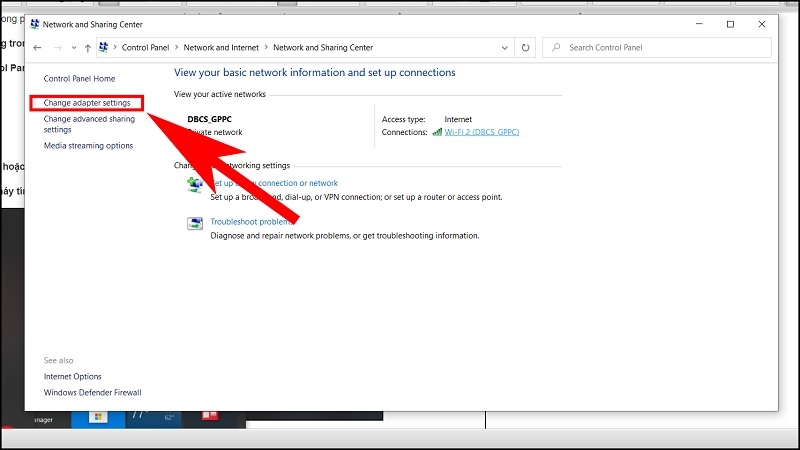The image size is (800, 450).
Task: Refresh the Network and Sharing Center
Action: tap(525, 47)
